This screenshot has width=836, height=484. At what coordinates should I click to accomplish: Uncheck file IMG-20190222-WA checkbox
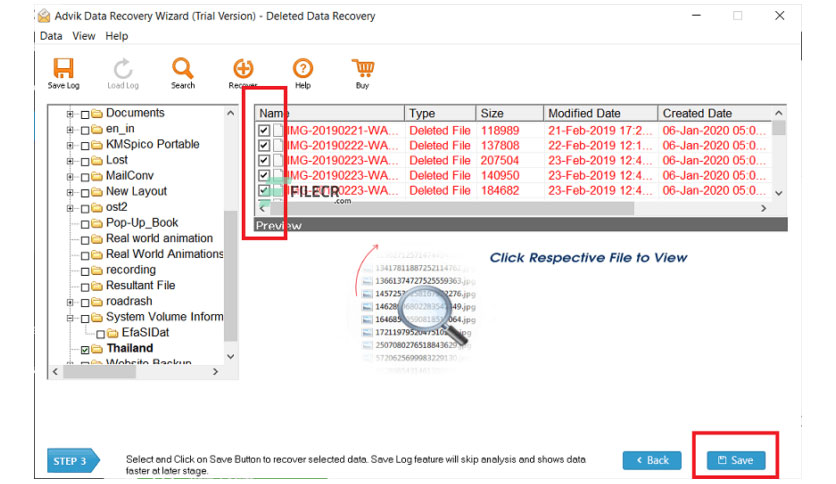[264, 146]
